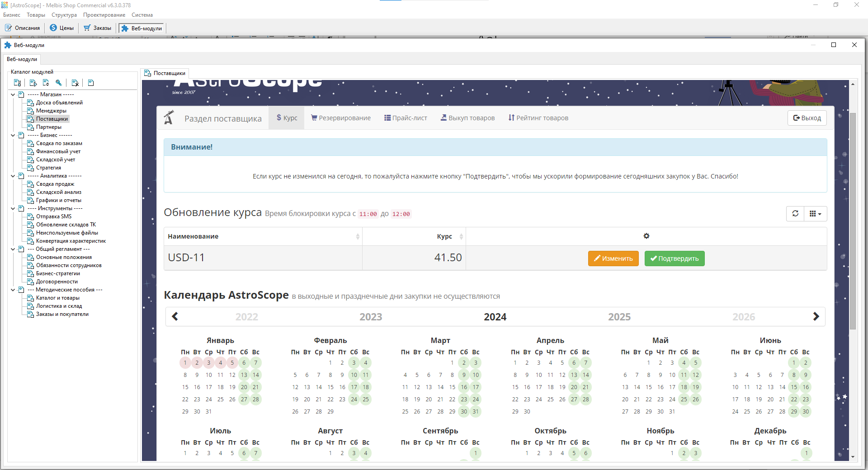Click the USD-11 currency name cell
This screenshot has width=868, height=470.
pos(263,258)
